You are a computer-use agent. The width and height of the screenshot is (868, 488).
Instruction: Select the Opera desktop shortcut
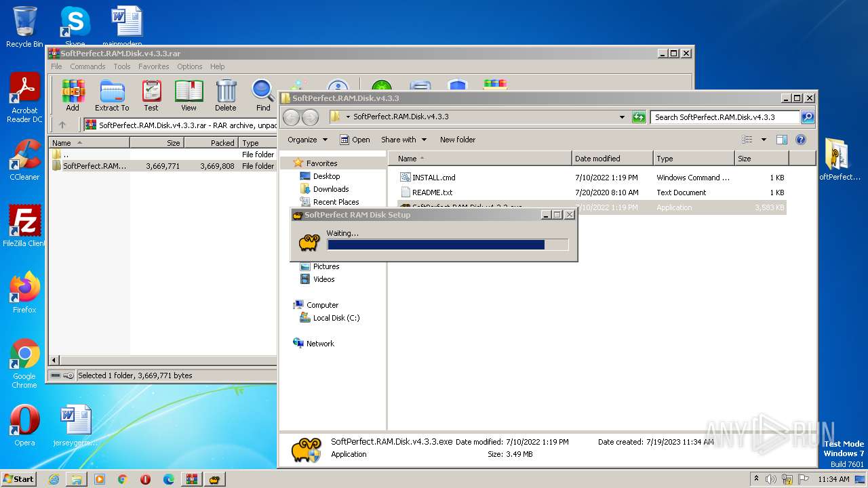point(24,426)
